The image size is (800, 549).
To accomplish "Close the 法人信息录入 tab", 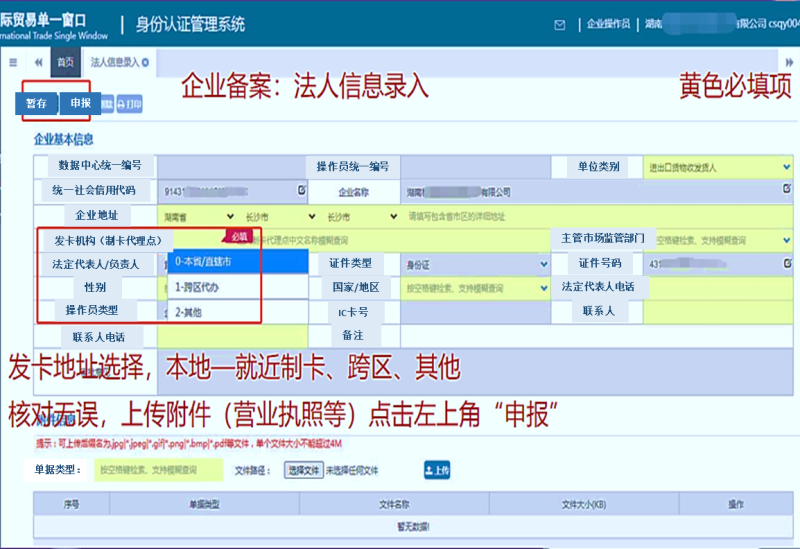I will (146, 62).
